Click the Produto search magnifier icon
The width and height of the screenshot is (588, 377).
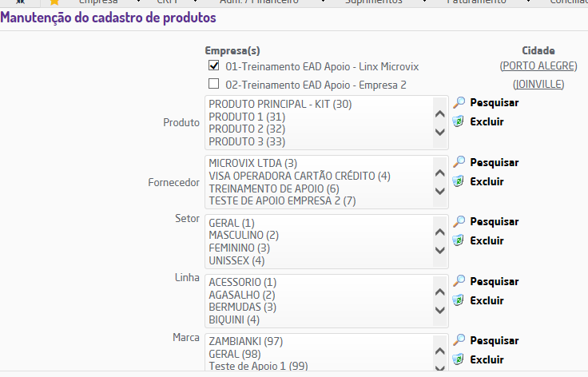tap(459, 102)
